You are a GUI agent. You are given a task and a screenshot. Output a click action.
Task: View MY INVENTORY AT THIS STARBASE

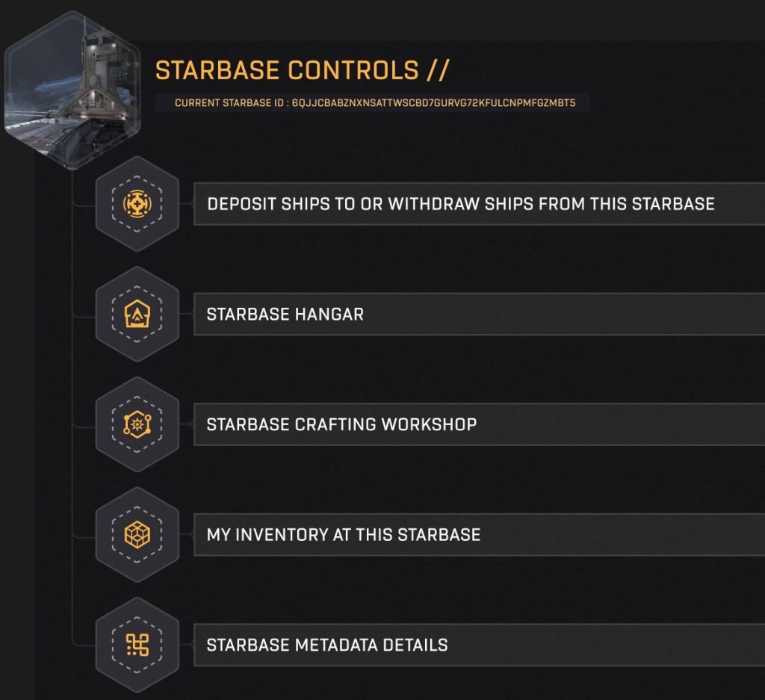463,533
